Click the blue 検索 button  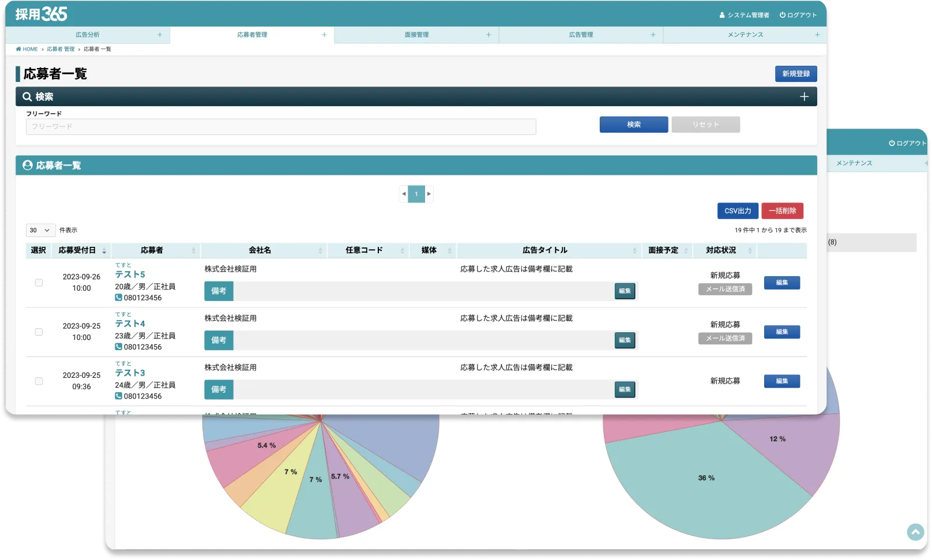(634, 125)
